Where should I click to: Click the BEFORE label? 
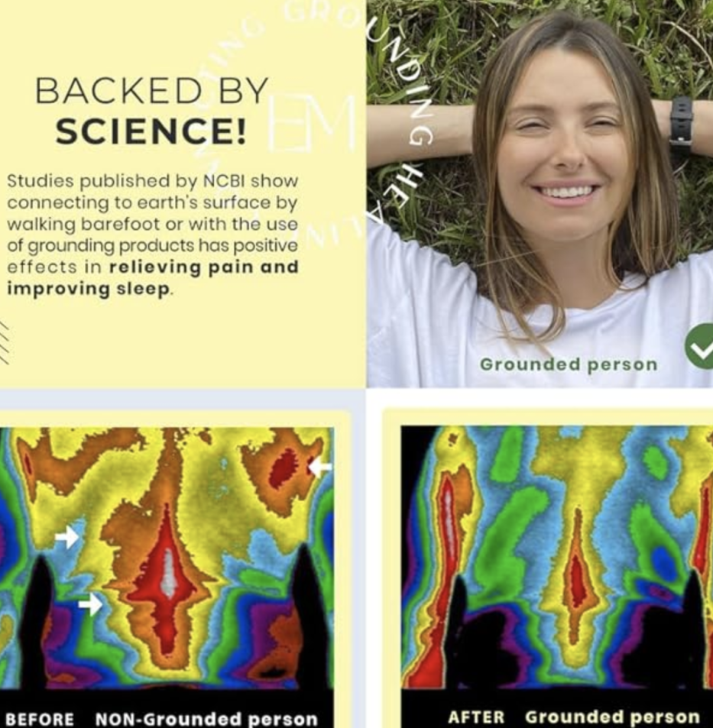40,719
